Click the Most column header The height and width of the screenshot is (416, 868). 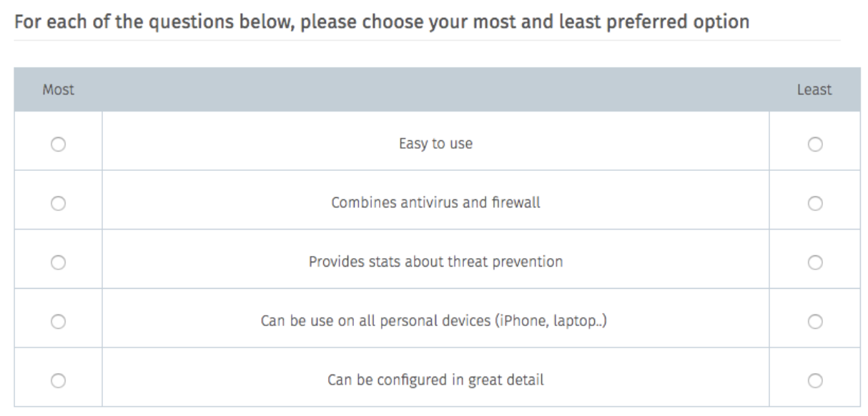[x=59, y=90]
